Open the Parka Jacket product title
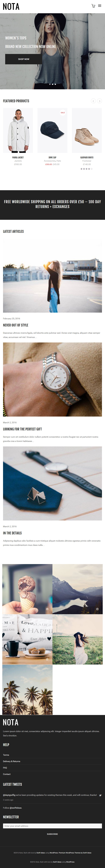The image size is (105, 868). (x=18, y=157)
